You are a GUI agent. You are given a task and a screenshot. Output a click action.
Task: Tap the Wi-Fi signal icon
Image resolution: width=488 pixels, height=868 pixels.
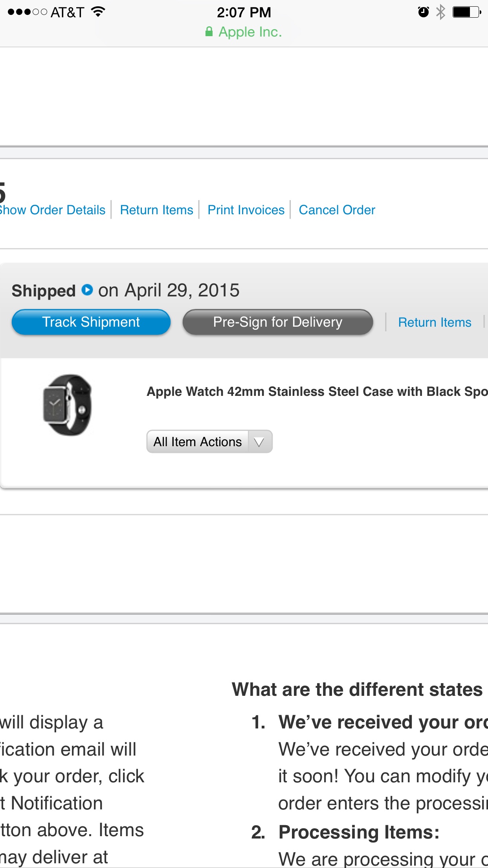point(98,12)
